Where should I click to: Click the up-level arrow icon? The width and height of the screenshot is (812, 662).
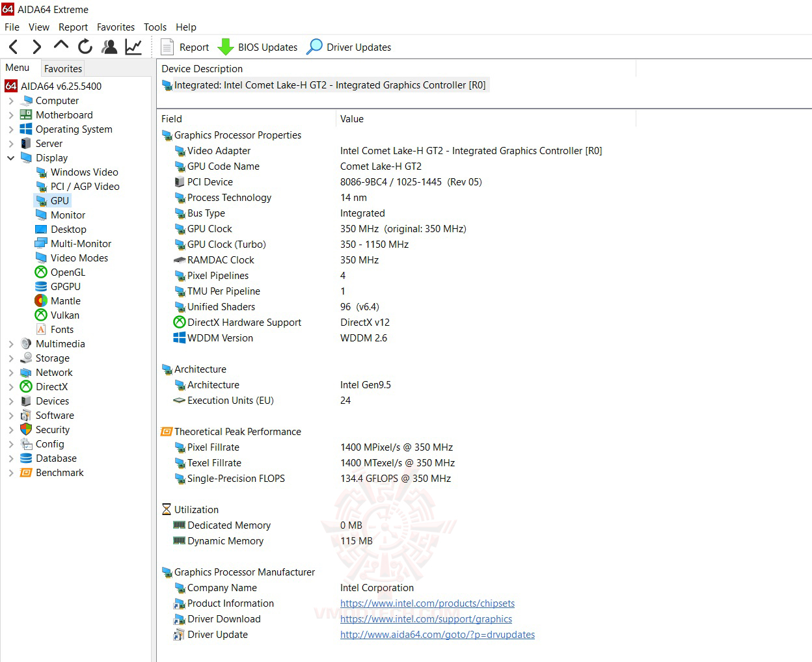(61, 46)
